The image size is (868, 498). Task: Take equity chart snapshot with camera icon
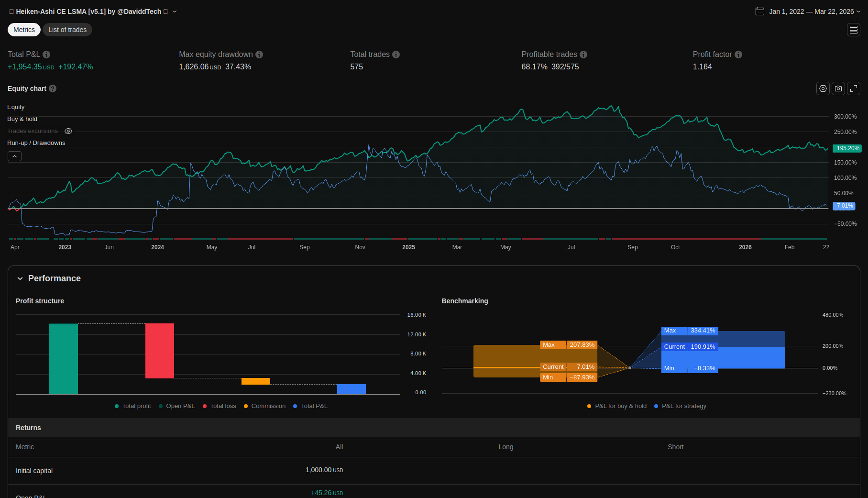click(838, 89)
